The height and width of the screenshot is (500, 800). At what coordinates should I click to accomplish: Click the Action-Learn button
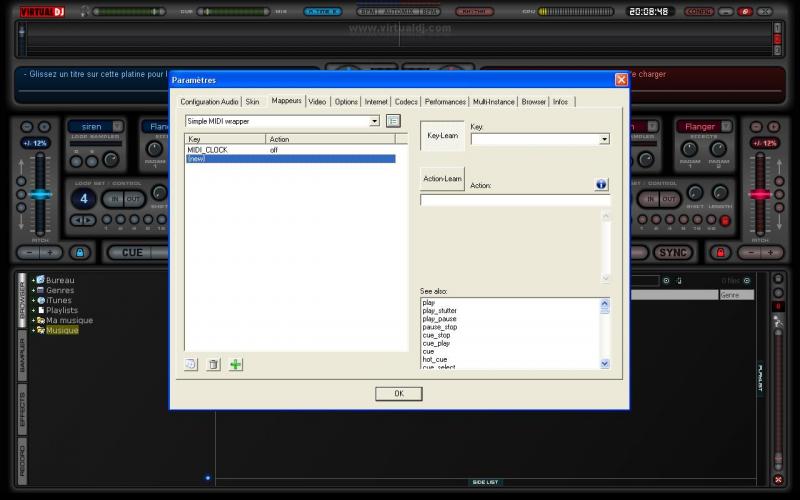tap(442, 179)
